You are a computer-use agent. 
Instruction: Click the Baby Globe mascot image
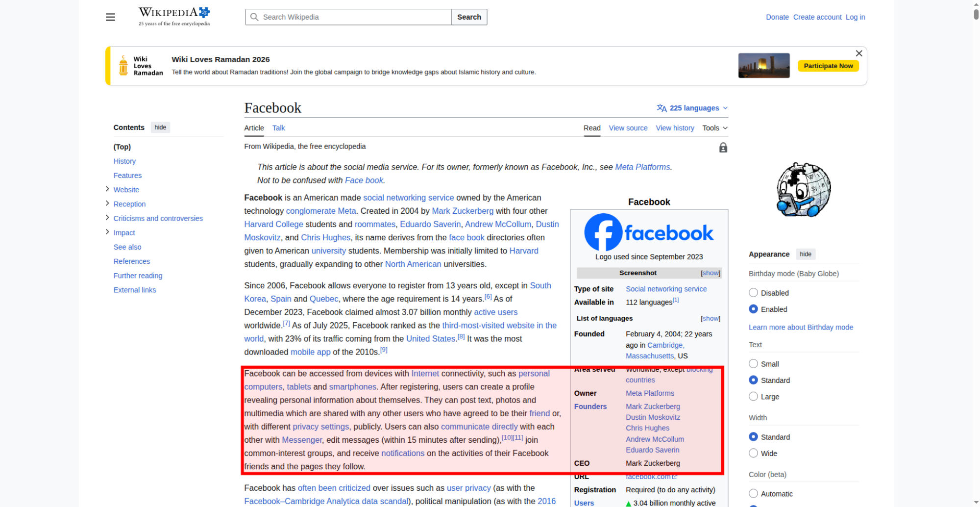(x=804, y=190)
